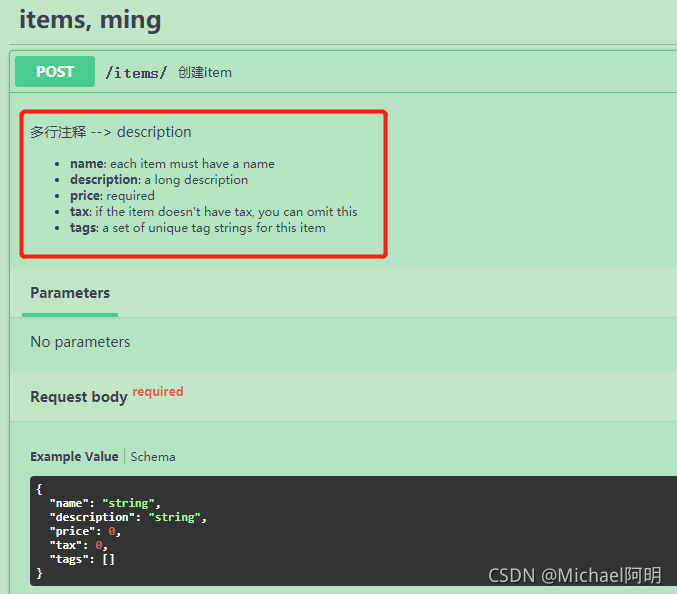
Task: Click the "tags": [] line in JSON
Action: [x=82, y=559]
